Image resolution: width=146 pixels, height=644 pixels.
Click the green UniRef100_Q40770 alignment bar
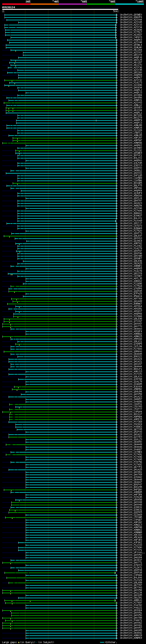[x=60, y=326]
